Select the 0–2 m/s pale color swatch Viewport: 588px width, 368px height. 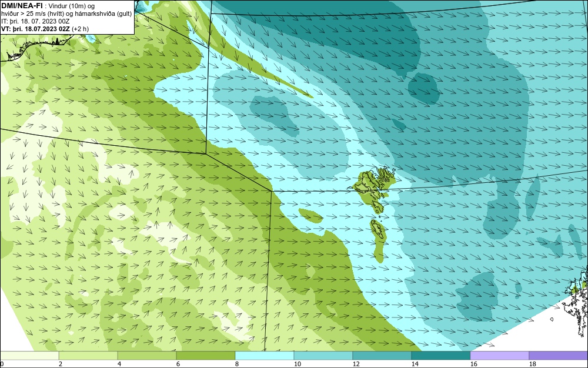point(29,355)
